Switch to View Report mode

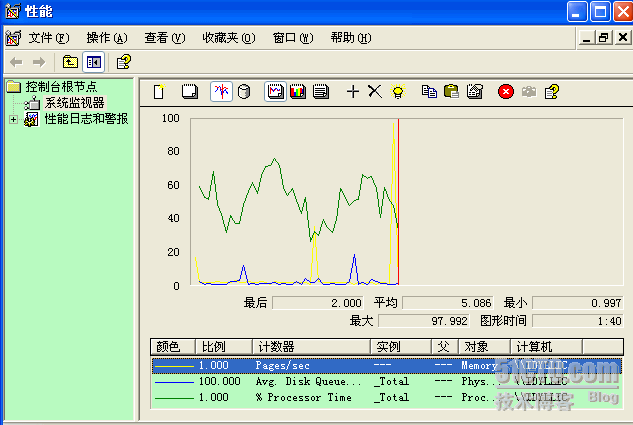point(321,92)
